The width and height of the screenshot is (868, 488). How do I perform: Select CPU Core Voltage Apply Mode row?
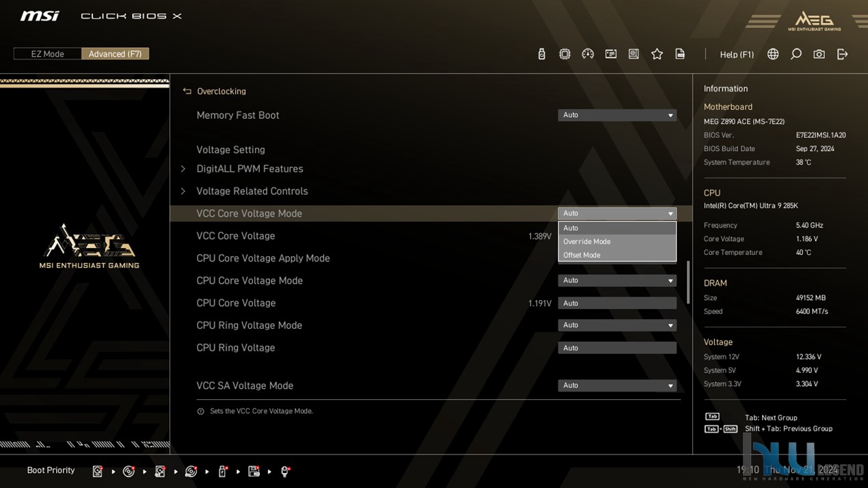[263, 258]
